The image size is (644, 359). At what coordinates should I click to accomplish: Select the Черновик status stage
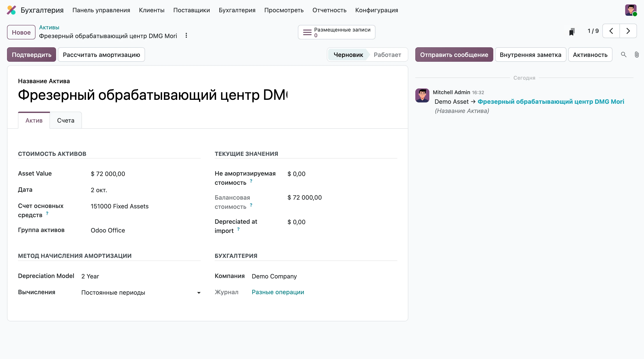[348, 55]
